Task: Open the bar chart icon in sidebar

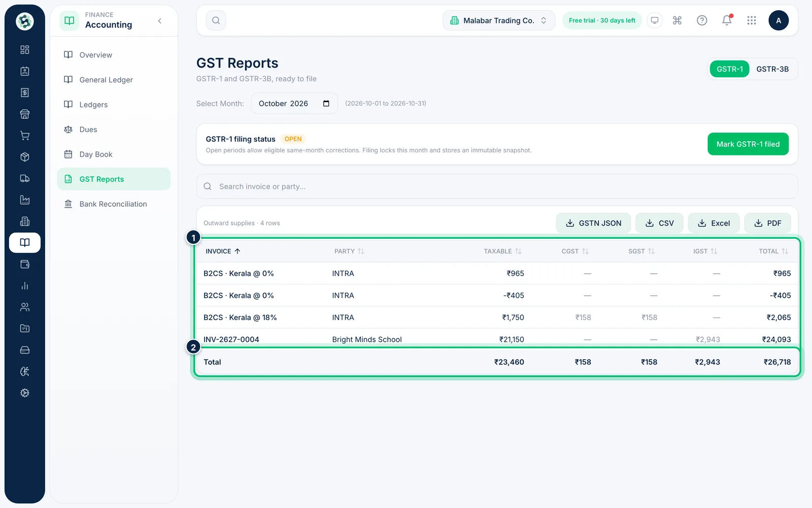Action: click(24, 285)
